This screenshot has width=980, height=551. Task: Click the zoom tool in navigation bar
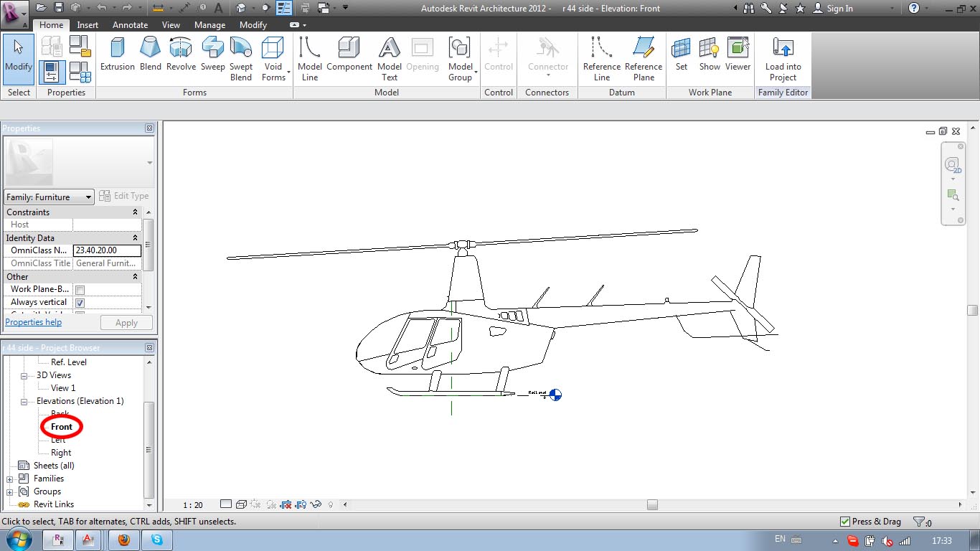point(953,194)
